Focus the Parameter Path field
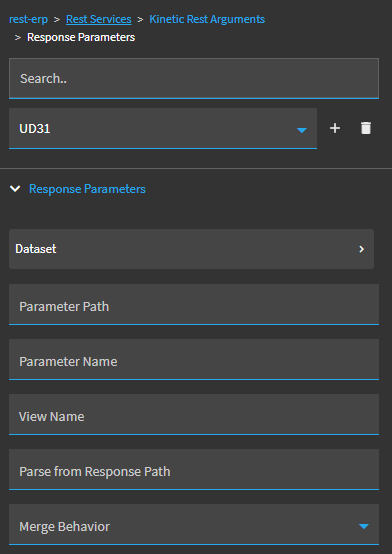Image resolution: width=392 pixels, height=554 pixels. 194,304
